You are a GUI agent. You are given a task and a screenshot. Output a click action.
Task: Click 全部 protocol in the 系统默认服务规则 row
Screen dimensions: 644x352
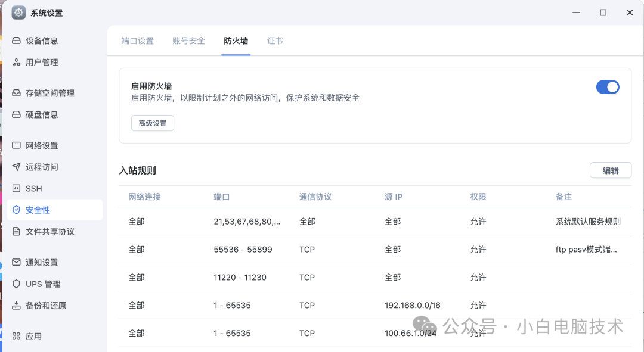[307, 222]
